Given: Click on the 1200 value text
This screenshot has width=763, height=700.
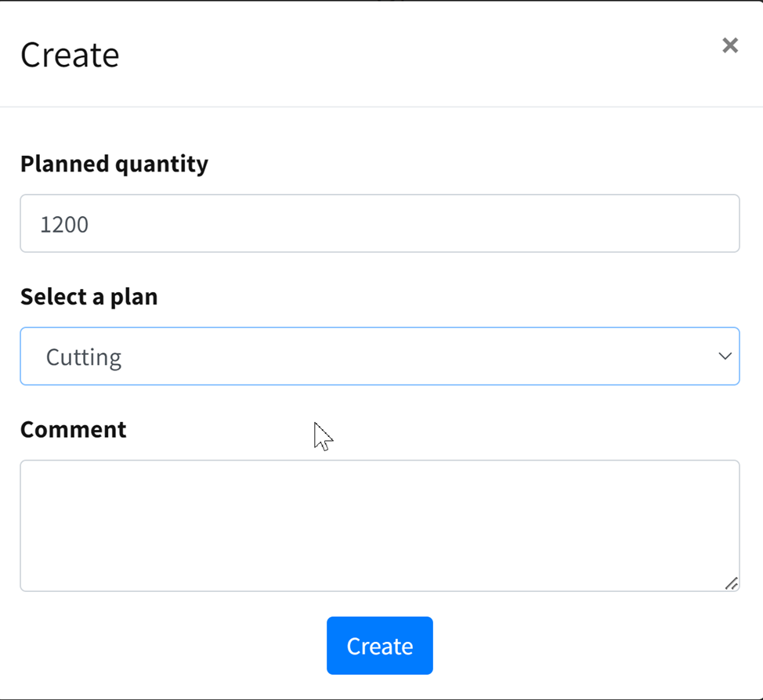Looking at the screenshot, I should click(64, 225).
